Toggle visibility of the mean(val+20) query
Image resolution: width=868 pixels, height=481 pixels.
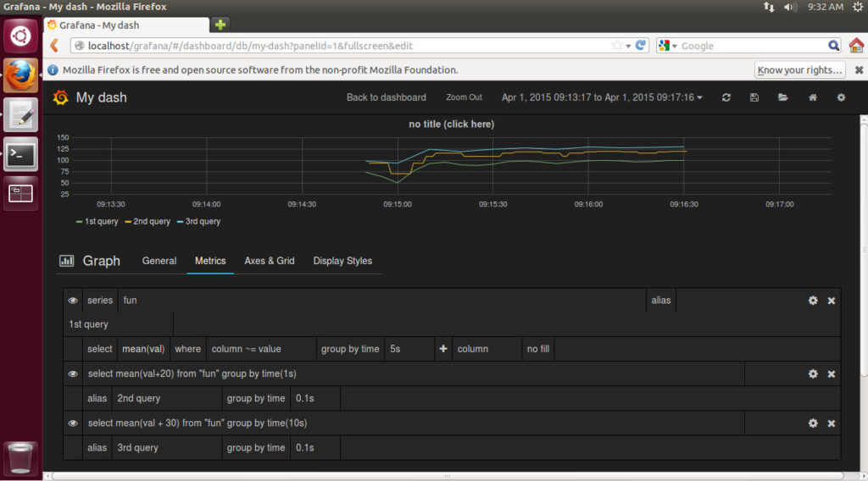coord(73,373)
